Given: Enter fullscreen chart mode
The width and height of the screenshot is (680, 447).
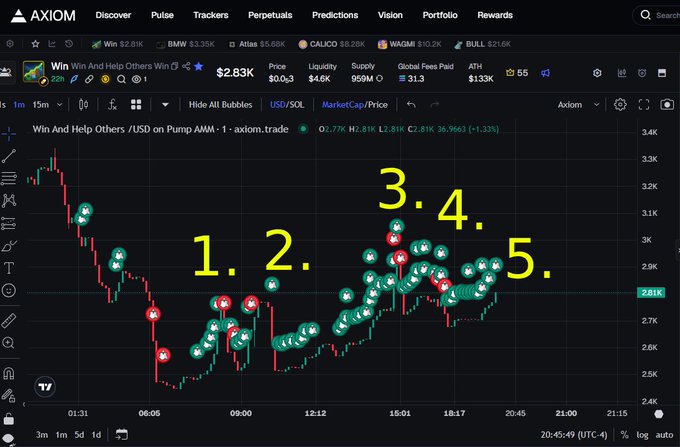Looking at the screenshot, I should pos(644,104).
